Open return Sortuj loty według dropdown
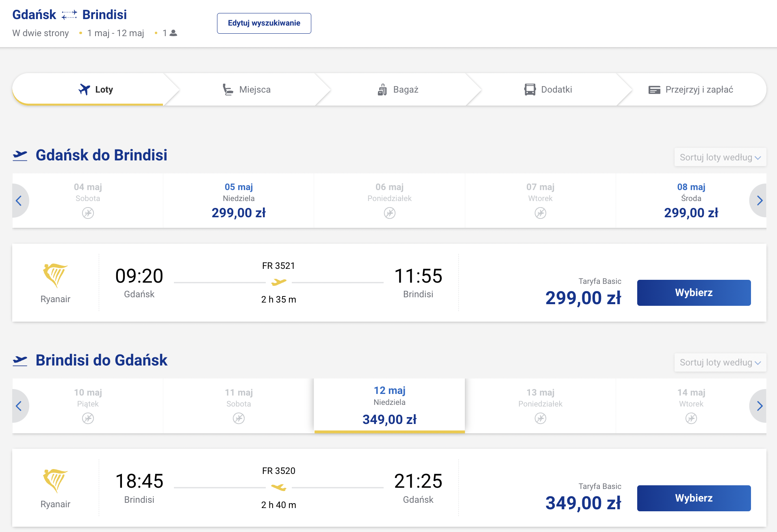777x532 pixels. (x=720, y=362)
